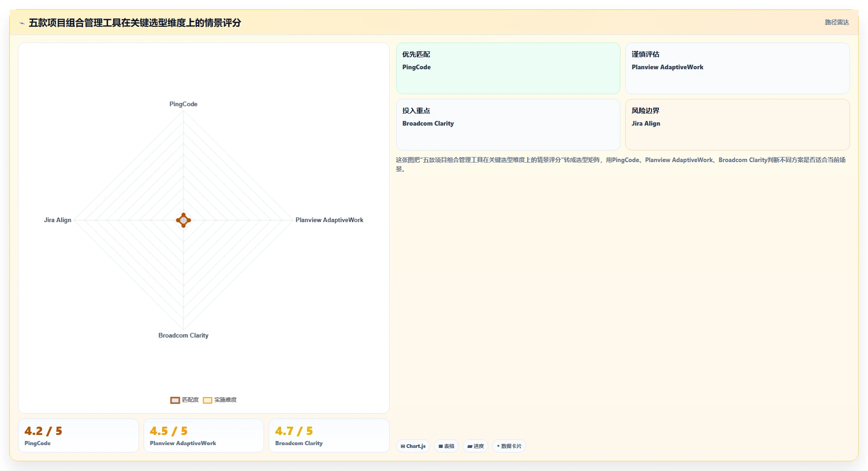Click the icon before the panel title

coord(22,23)
